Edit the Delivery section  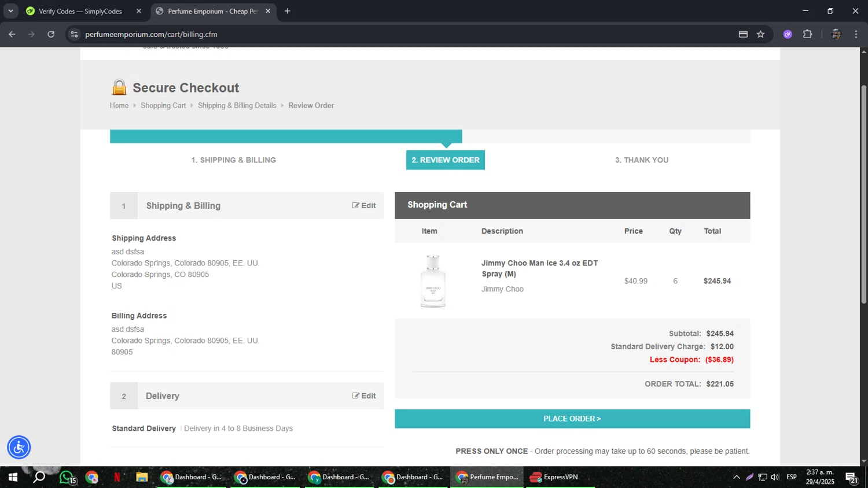click(x=364, y=395)
